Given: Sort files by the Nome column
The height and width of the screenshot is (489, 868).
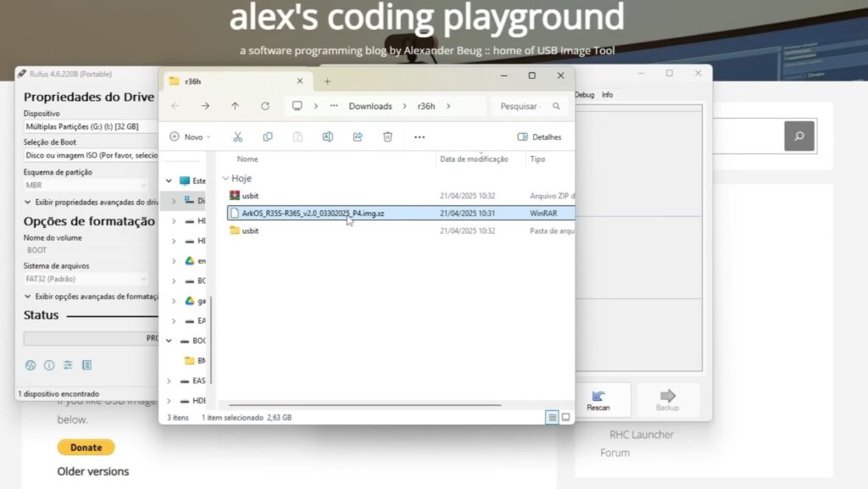Looking at the screenshot, I should click(x=248, y=159).
